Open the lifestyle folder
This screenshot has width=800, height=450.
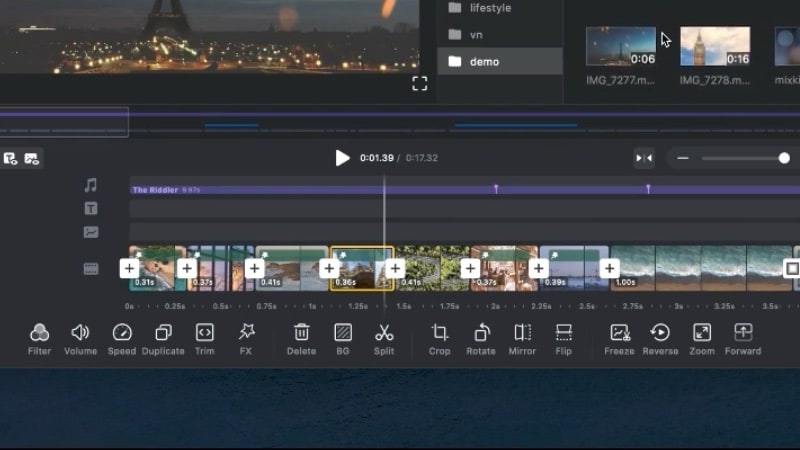[490, 8]
